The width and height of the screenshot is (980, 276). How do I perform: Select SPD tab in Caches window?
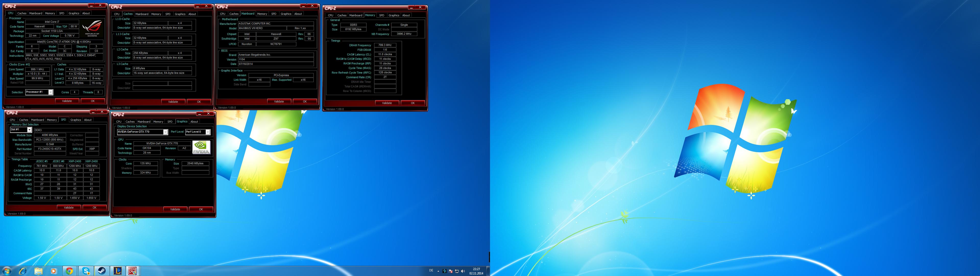coord(168,14)
